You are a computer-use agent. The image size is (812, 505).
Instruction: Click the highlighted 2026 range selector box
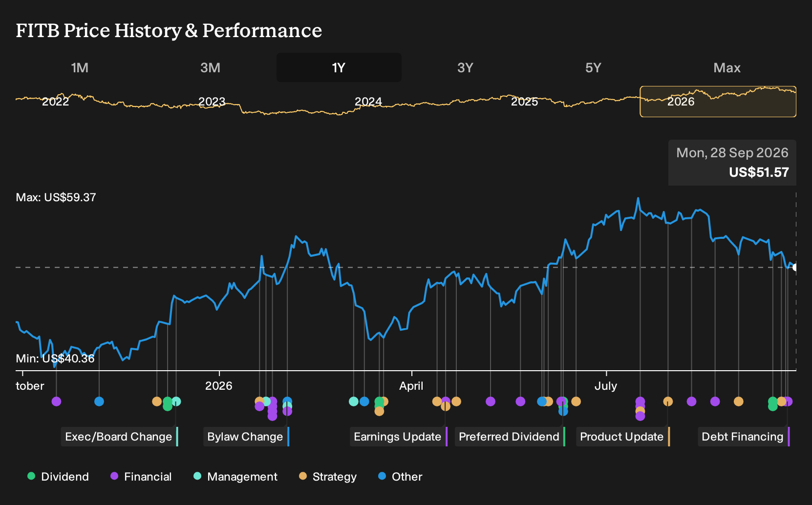[x=718, y=102]
